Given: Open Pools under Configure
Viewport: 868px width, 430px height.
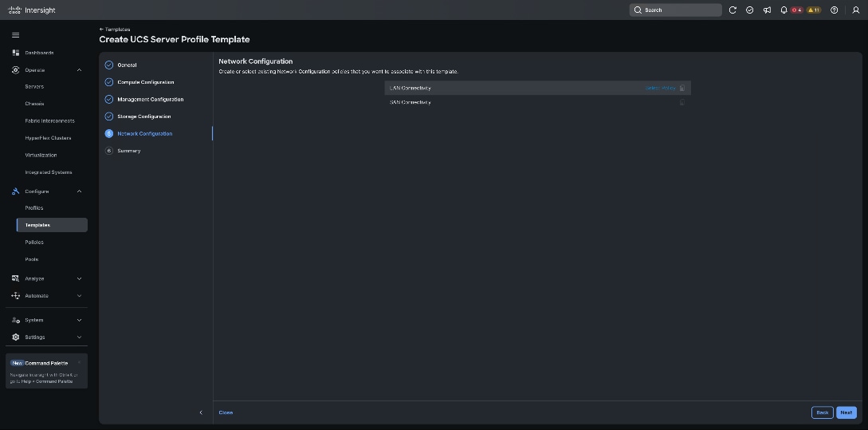Looking at the screenshot, I should point(32,259).
